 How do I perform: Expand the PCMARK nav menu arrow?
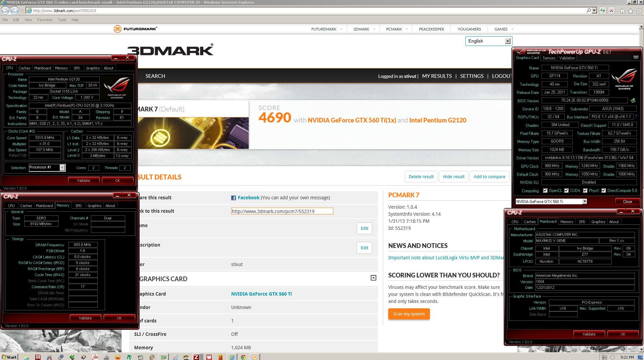(407, 29)
